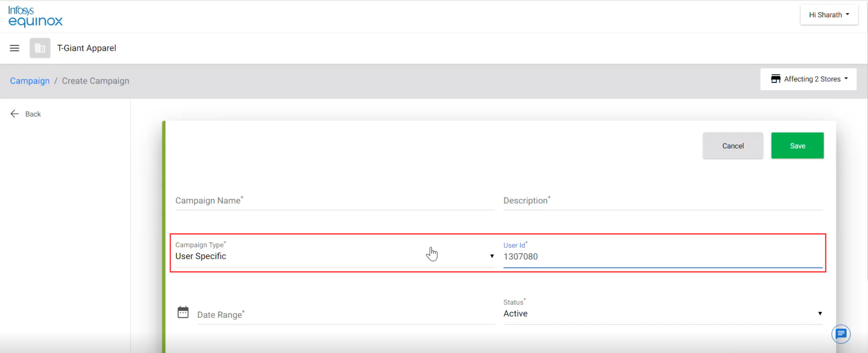The height and width of the screenshot is (353, 868).
Task: Open the hamburger navigation menu
Action: tap(14, 48)
